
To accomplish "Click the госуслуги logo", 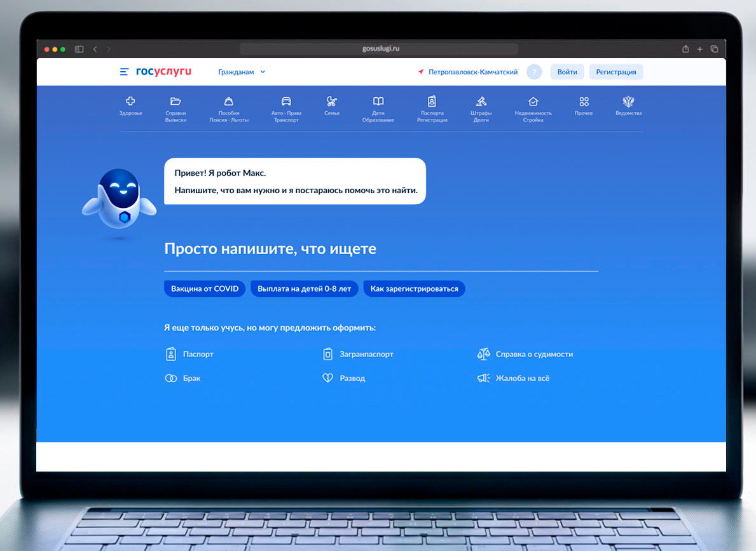I will tap(163, 71).
